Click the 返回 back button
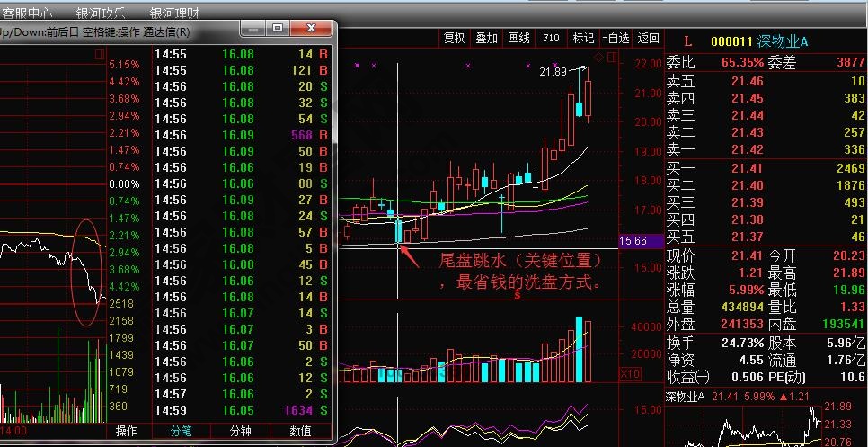 click(x=648, y=38)
